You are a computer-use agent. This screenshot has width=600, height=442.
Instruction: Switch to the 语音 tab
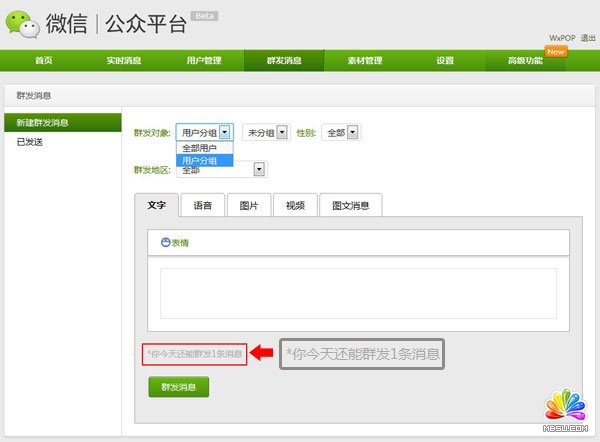(202, 205)
